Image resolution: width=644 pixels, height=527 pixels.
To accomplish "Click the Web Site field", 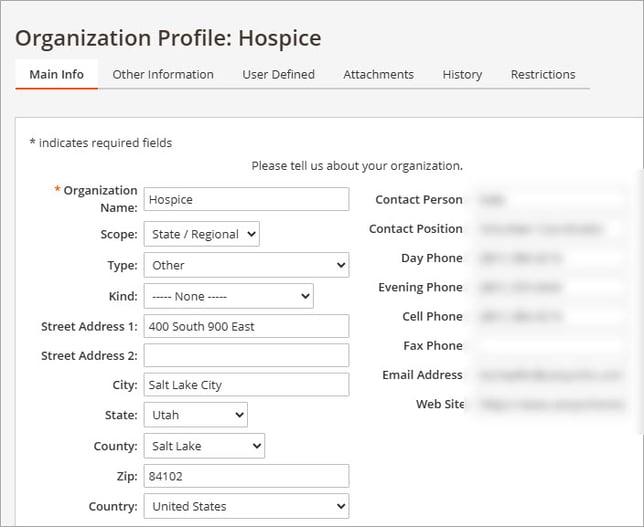I will coord(550,404).
